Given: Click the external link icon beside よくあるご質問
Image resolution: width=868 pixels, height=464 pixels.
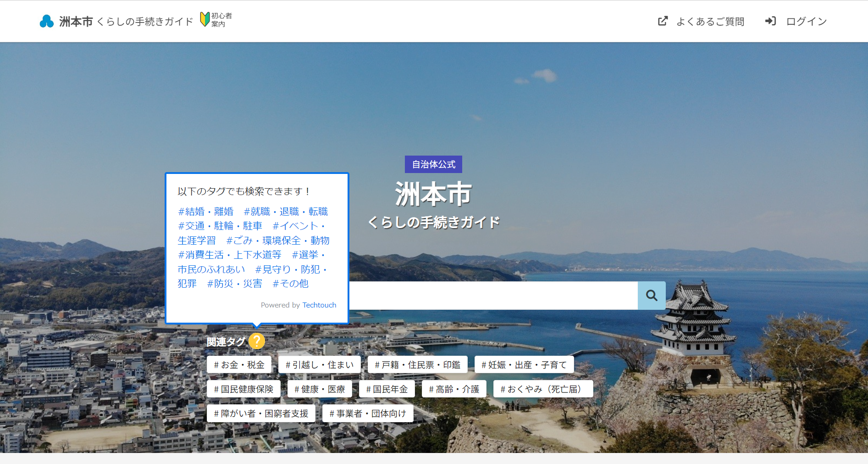Looking at the screenshot, I should [x=662, y=21].
